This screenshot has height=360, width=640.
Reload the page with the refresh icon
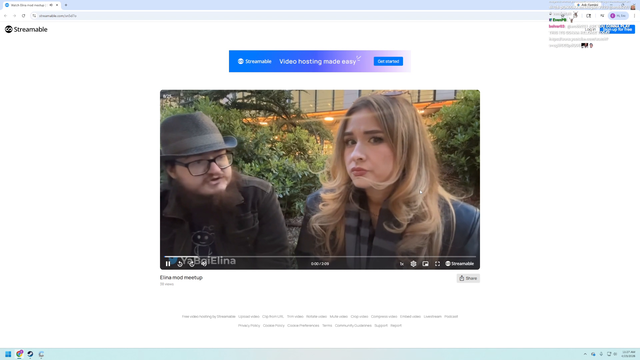(23, 16)
